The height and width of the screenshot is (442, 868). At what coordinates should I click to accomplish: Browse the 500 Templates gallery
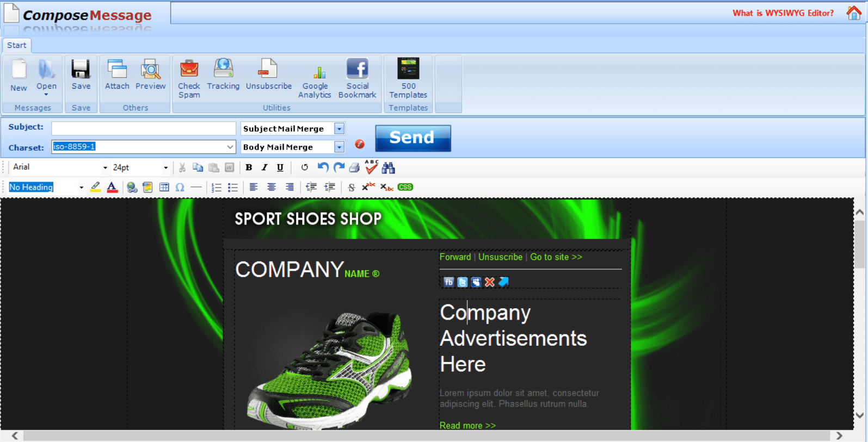pos(408,79)
